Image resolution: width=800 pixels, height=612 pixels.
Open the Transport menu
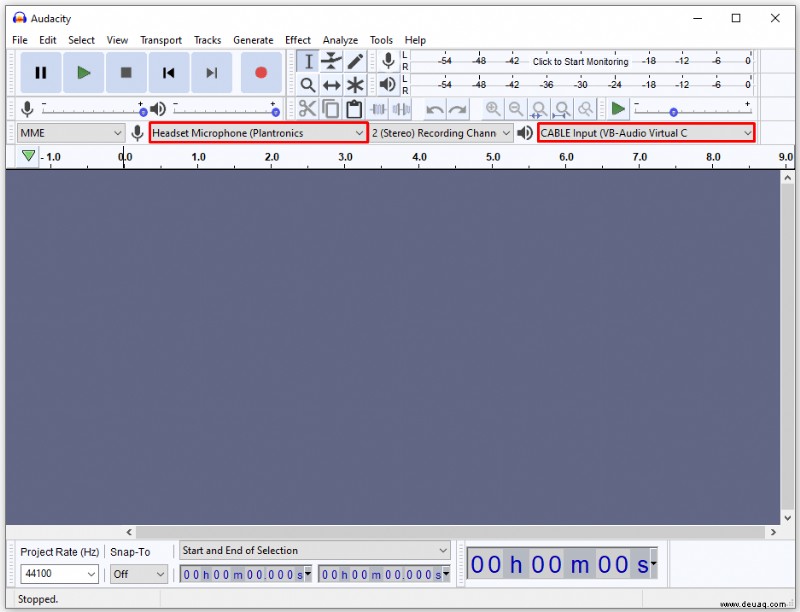[x=161, y=40]
